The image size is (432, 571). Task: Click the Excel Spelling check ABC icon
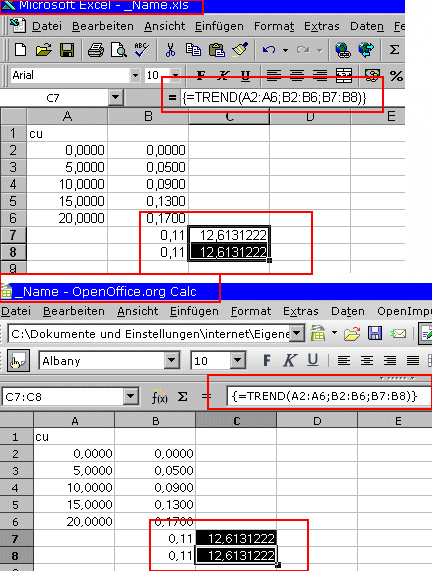(141, 50)
